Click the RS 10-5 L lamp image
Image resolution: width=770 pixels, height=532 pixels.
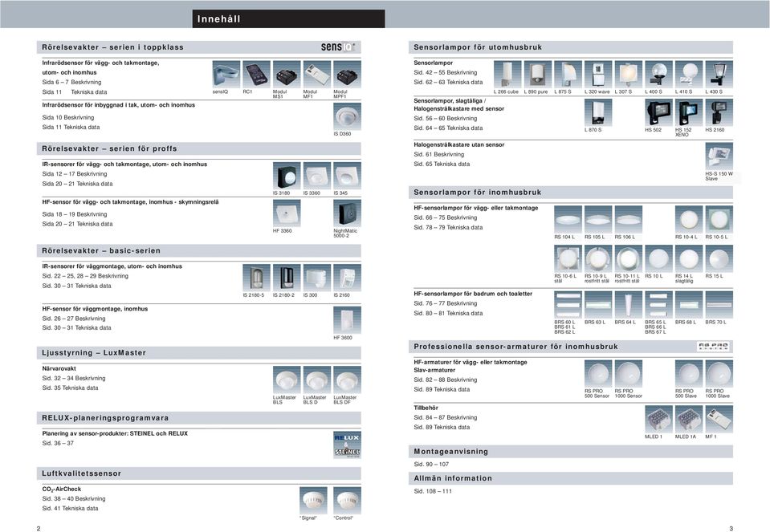pyautogui.click(x=719, y=219)
